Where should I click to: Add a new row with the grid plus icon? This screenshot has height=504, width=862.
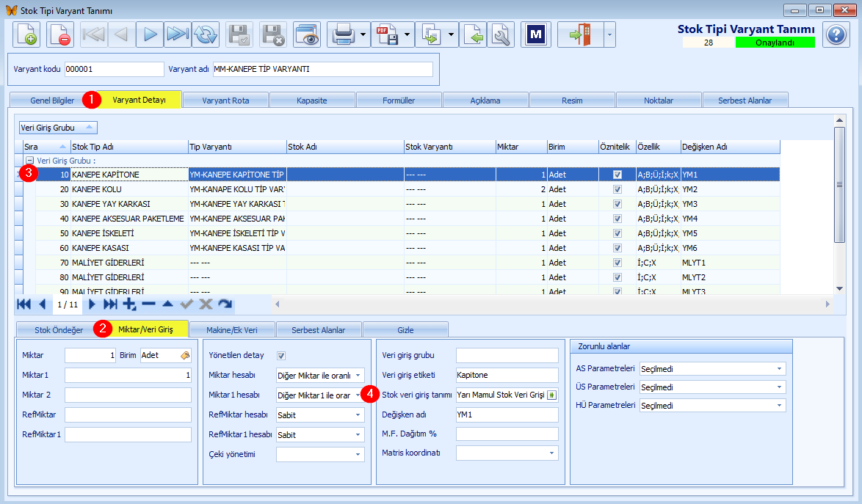pyautogui.click(x=130, y=304)
